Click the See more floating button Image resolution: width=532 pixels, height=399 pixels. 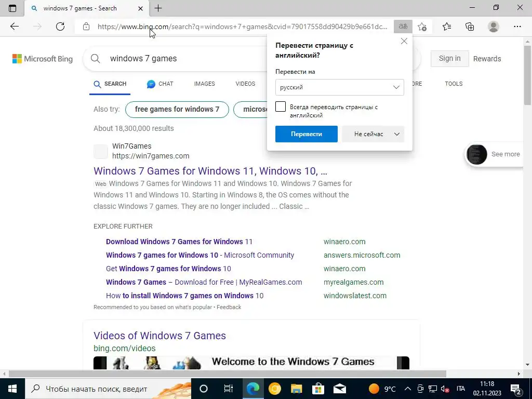point(495,154)
